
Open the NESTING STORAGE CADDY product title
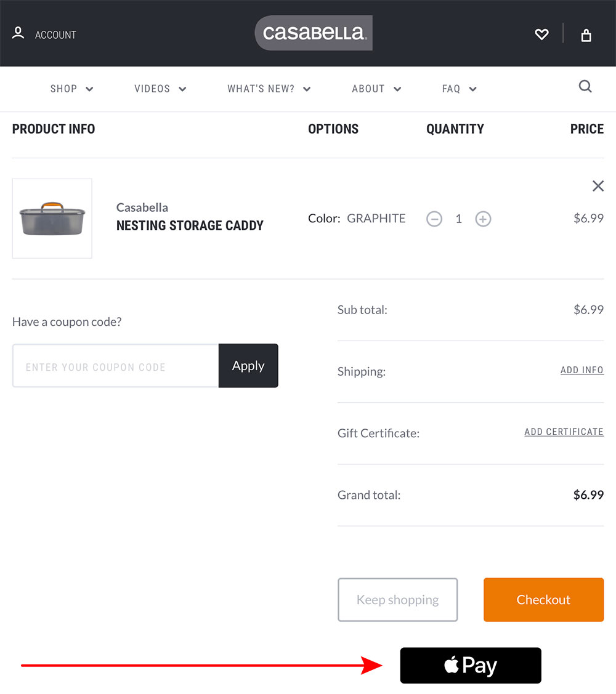point(190,226)
